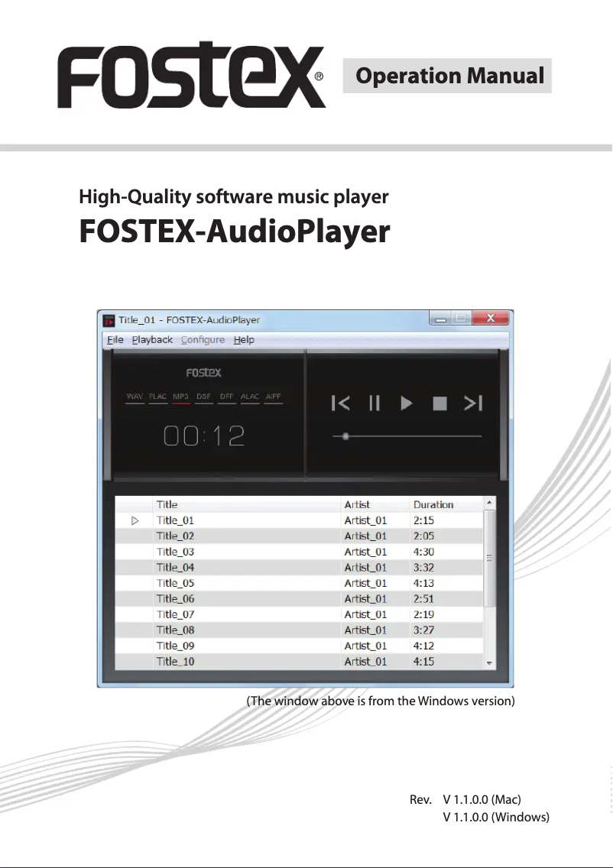Skip to next track button
Image resolution: width=613 pixels, height=868 pixels.
click(x=473, y=403)
